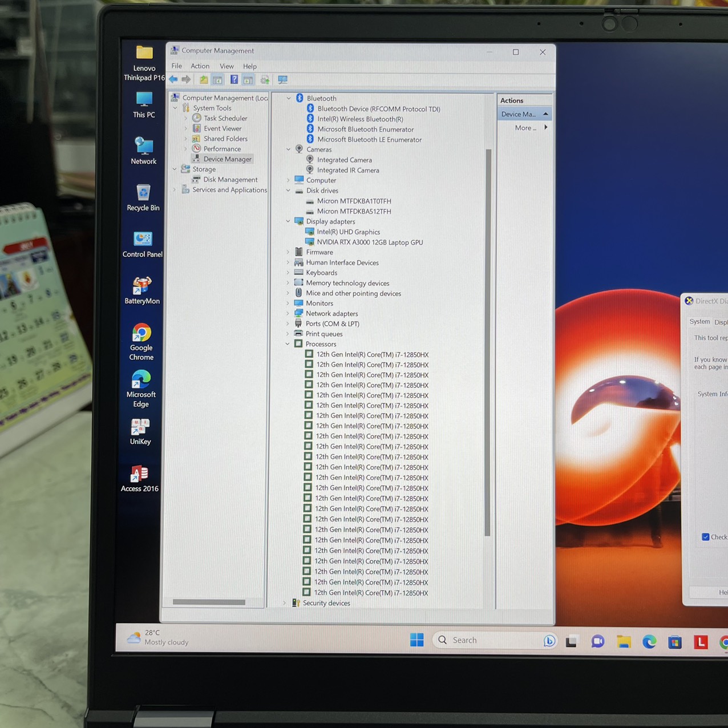728x728 pixels.
Task: Expand Services and Applications node
Action: tap(175, 190)
